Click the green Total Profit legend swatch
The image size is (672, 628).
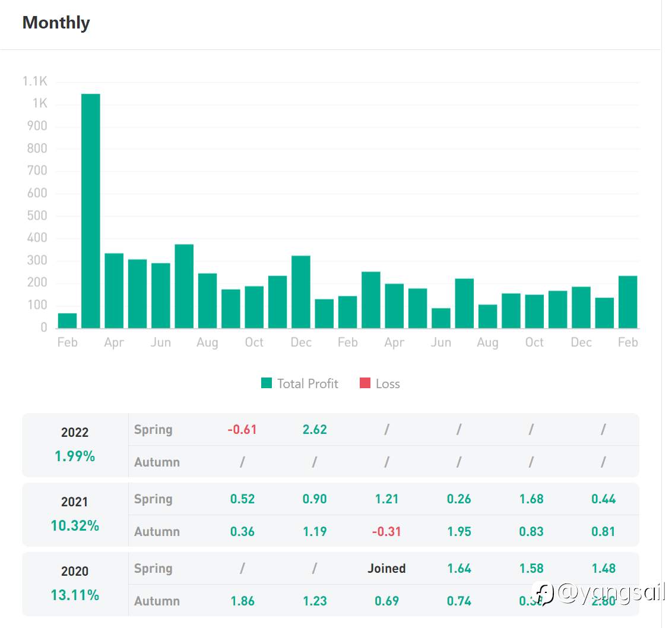(266, 383)
